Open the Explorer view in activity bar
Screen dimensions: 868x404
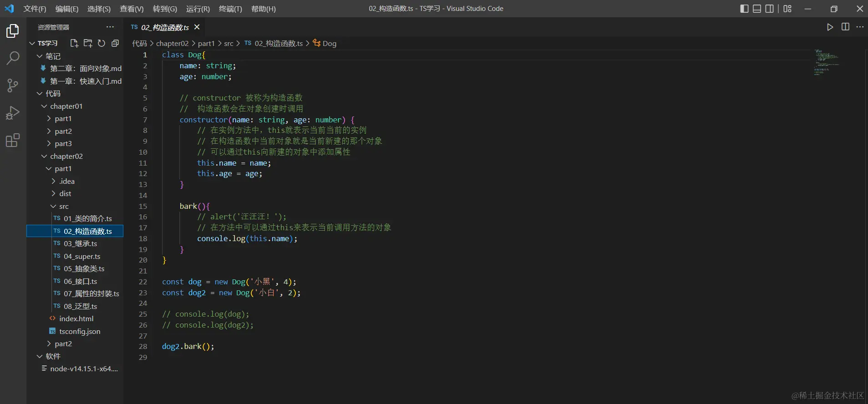pos(13,31)
